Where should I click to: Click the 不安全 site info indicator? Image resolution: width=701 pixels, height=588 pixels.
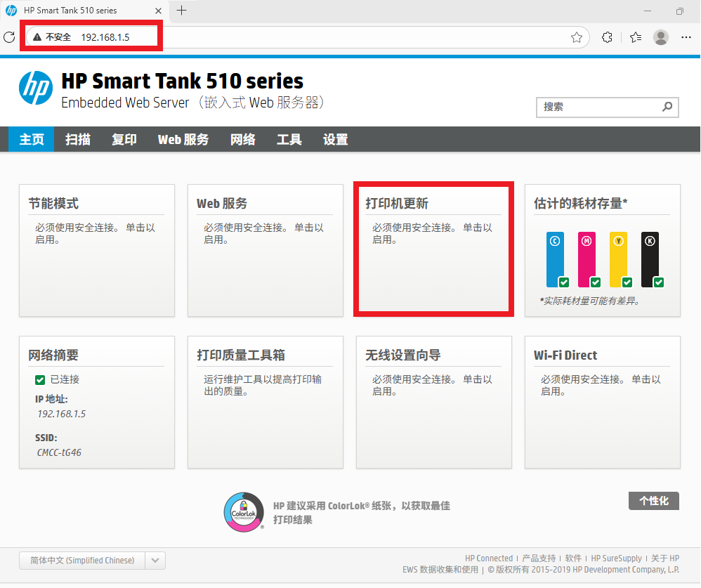(x=53, y=37)
